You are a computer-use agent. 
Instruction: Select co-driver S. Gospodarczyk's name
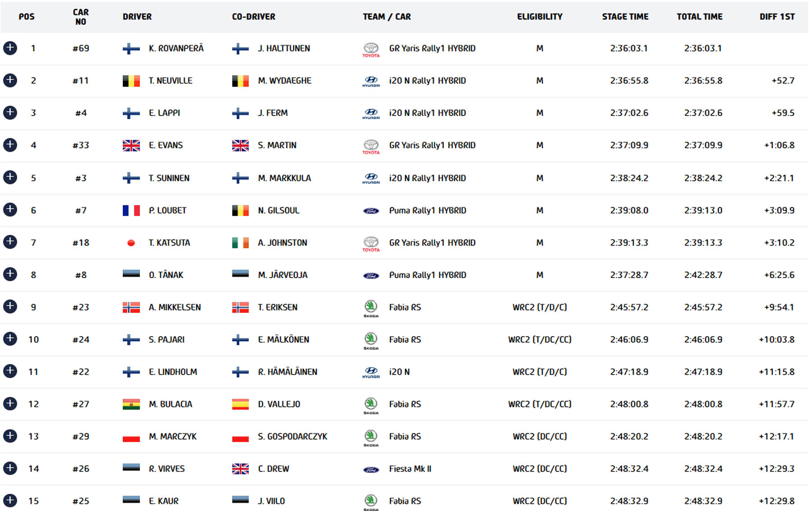coord(292,437)
